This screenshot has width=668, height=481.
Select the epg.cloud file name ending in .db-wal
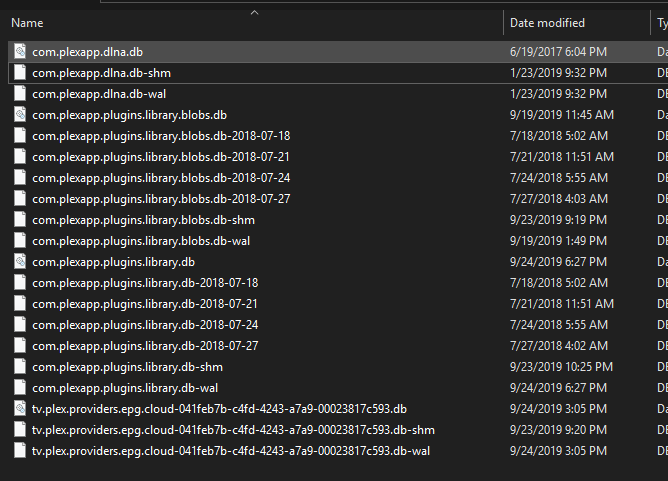231,451
